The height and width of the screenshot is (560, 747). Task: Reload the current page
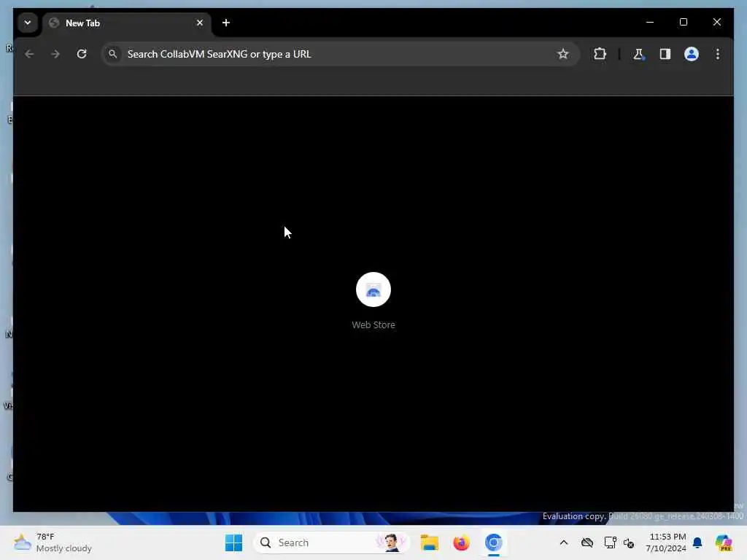tap(82, 54)
